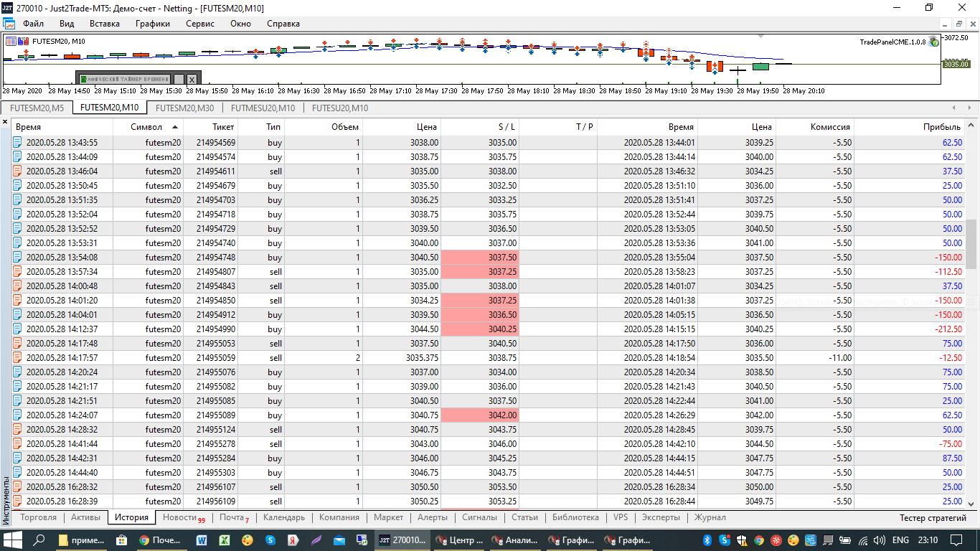This screenshot has width=980, height=551.
Task: Sort history by the Объем column header
Action: pos(323,126)
